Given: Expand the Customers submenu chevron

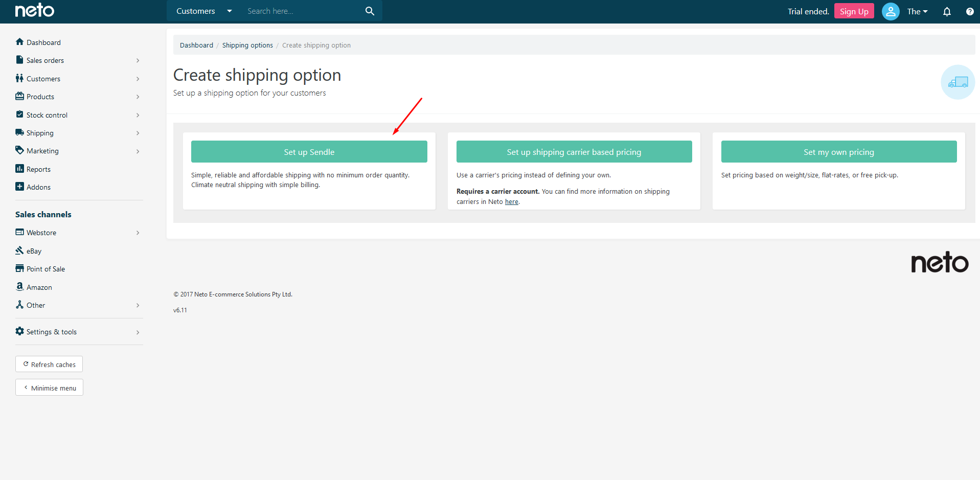Looking at the screenshot, I should pyautogui.click(x=138, y=79).
